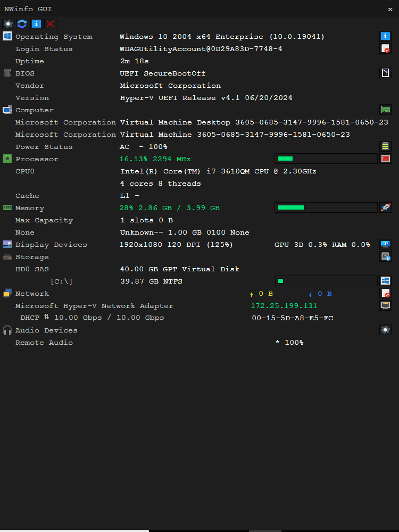Image resolution: width=399 pixels, height=532 pixels.
Task: Click 'Microsoft Hyper-V Network Adapter' label
Action: coord(94,306)
